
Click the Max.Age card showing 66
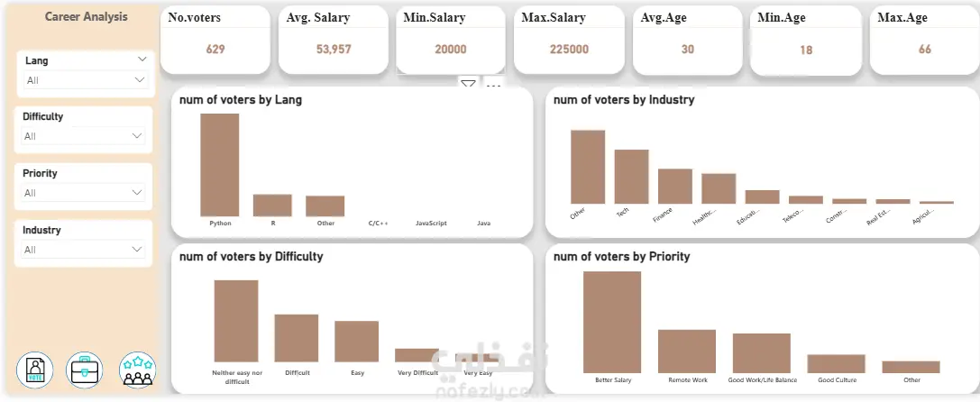coord(925,40)
